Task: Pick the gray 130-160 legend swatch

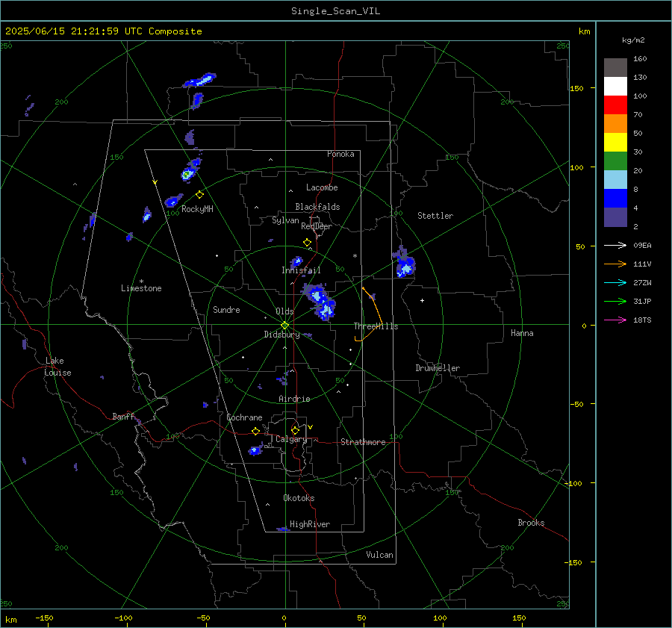Action: click(615, 68)
